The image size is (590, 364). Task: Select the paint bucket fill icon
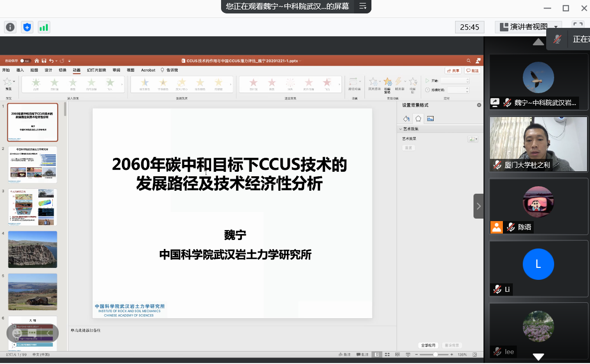(x=406, y=119)
